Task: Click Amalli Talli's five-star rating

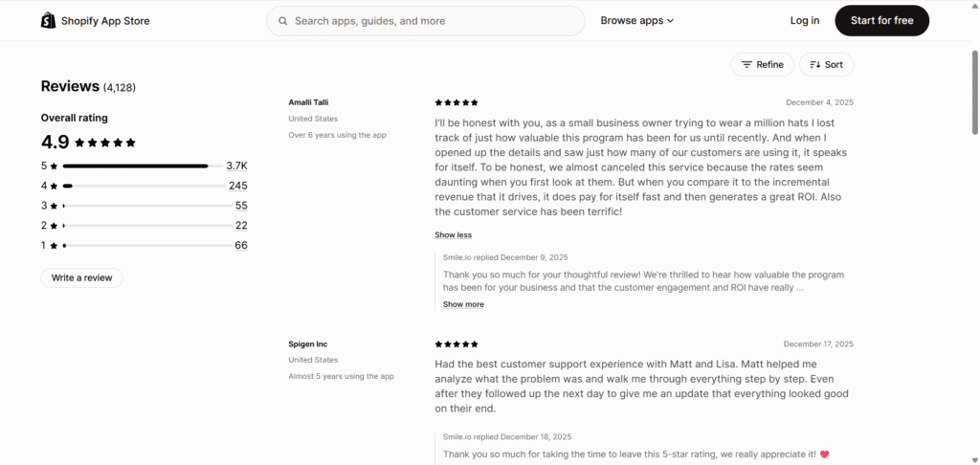Action: [x=457, y=102]
